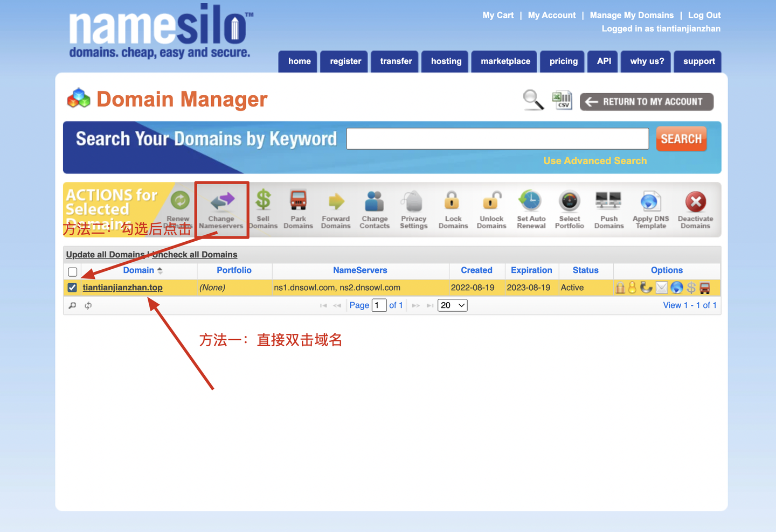Click the namesilo logo
776x532 pixels.
160,31
